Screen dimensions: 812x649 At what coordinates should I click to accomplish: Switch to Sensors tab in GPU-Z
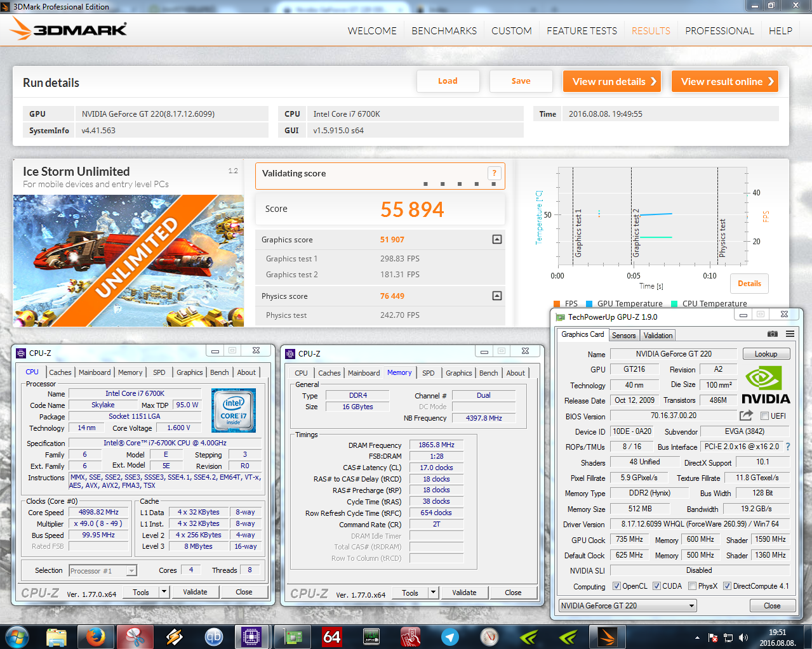pyautogui.click(x=623, y=336)
